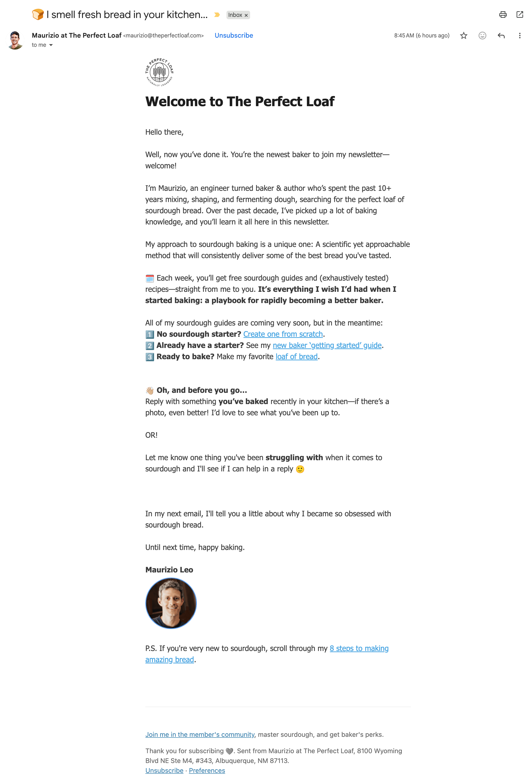Open the new baker 'getting started' guide
This screenshot has width=532, height=781.
point(327,345)
